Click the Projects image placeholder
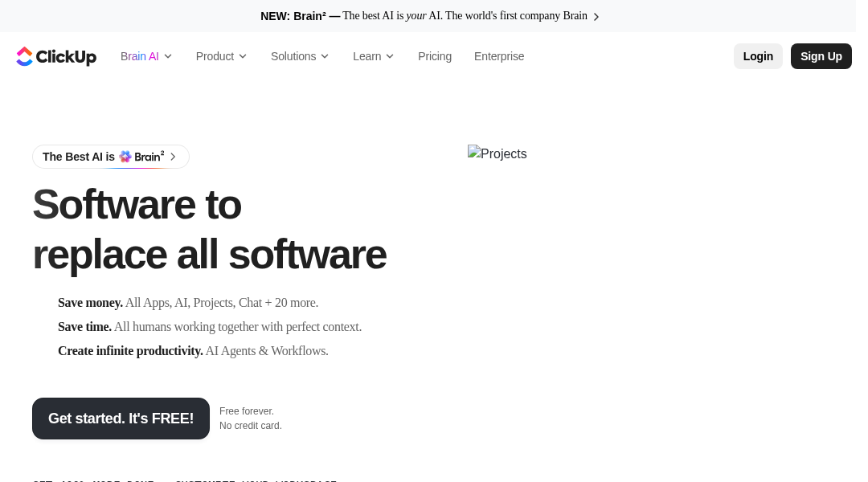Image resolution: width=868 pixels, height=482 pixels. (x=497, y=153)
